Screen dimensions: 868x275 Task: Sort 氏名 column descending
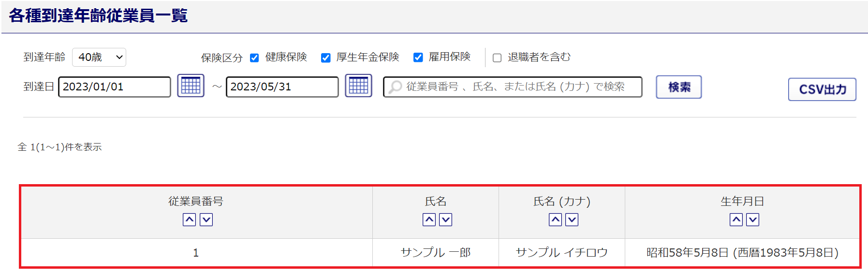446,220
